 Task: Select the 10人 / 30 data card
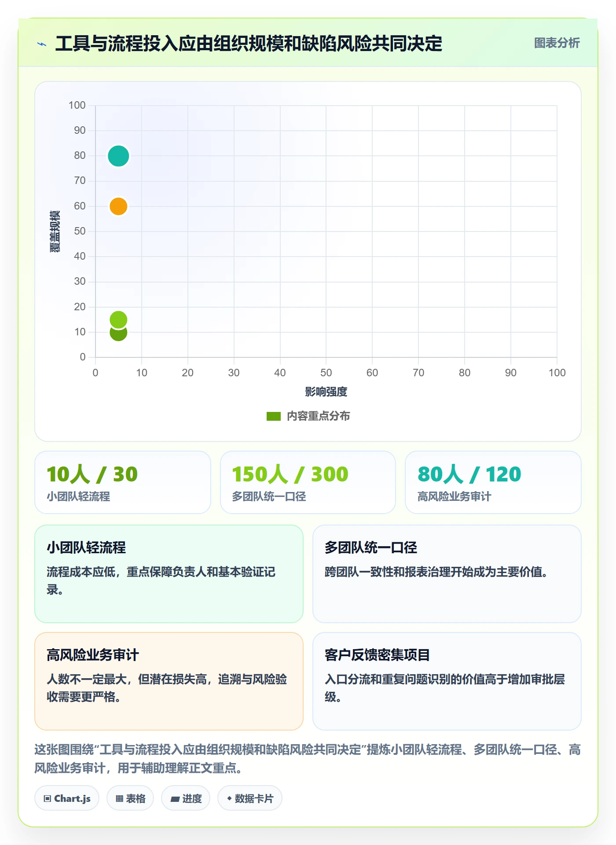point(123,482)
